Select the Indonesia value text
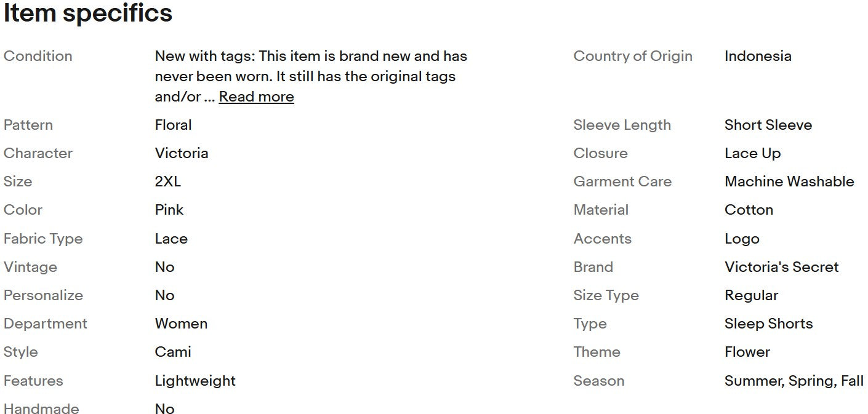Screen dimensions: 868x414 [757, 56]
